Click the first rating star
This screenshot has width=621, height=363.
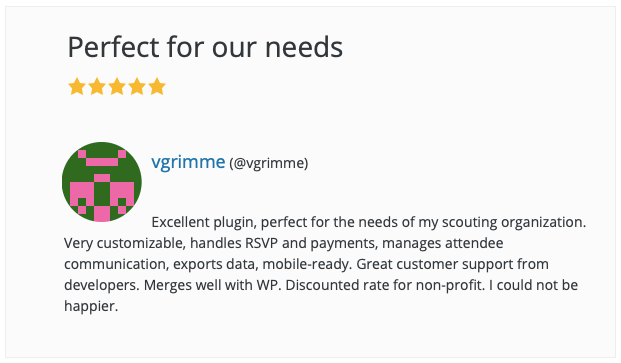click(77, 86)
